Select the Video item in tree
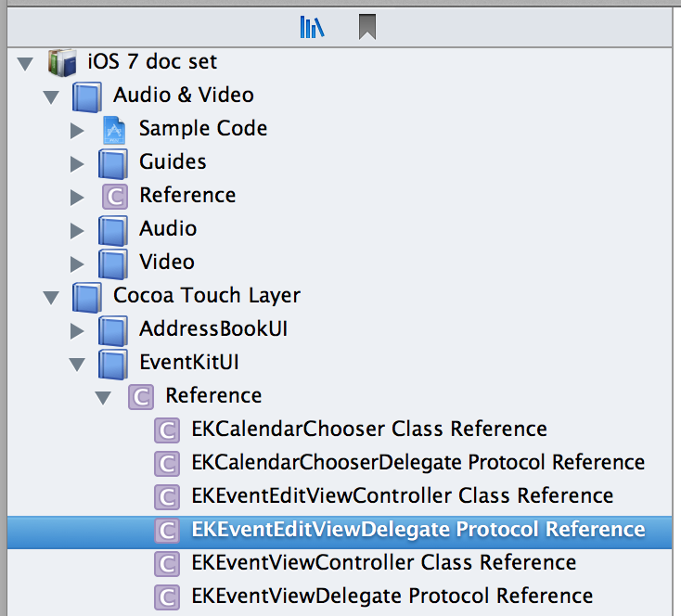This screenshot has width=681, height=616. click(x=167, y=262)
